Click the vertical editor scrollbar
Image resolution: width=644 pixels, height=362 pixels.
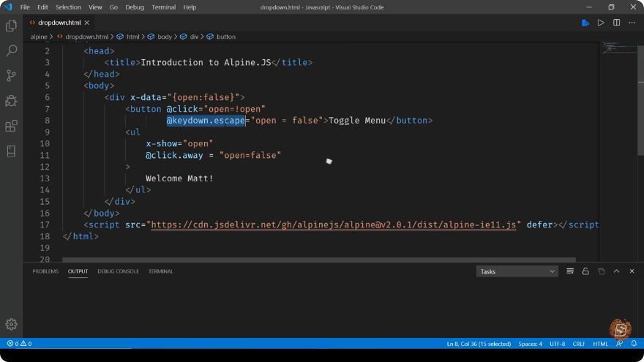pyautogui.click(x=641, y=99)
